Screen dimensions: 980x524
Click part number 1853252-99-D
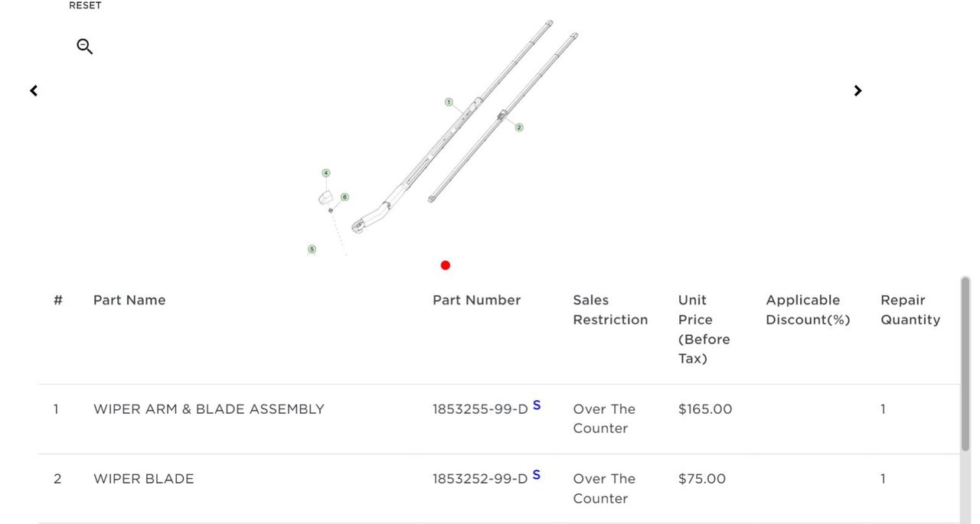pos(480,479)
